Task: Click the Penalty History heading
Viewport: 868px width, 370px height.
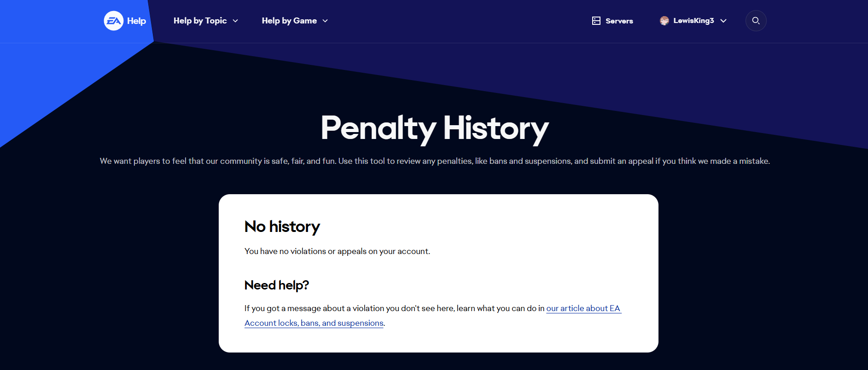Action: pyautogui.click(x=434, y=128)
